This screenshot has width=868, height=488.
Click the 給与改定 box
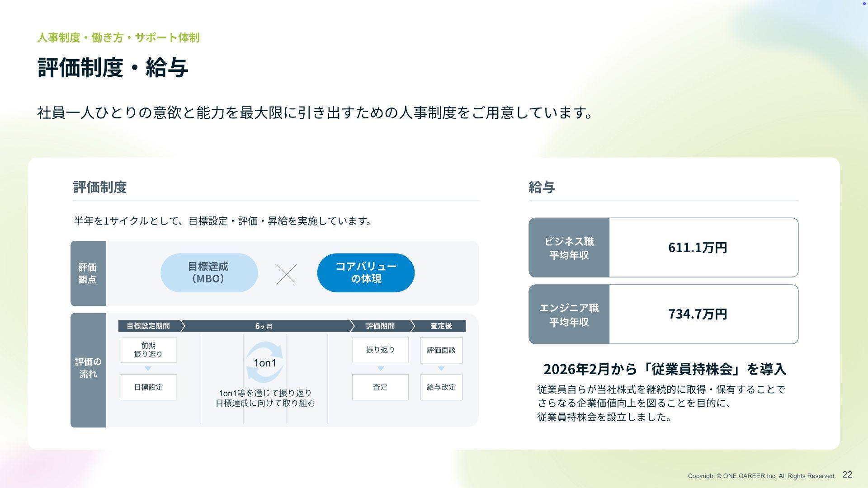[x=441, y=387]
